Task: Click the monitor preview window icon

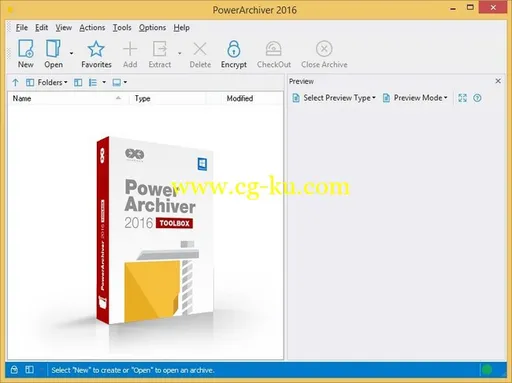Action: 117,82
